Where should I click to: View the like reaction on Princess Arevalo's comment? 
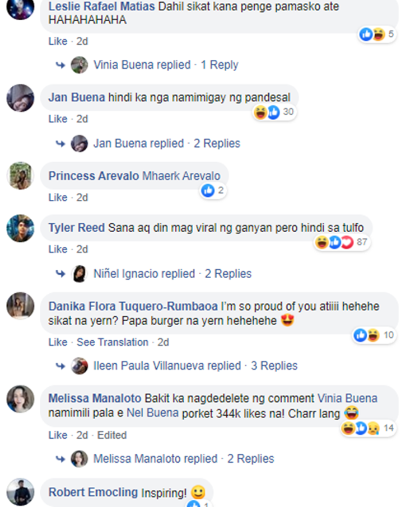tap(213, 190)
